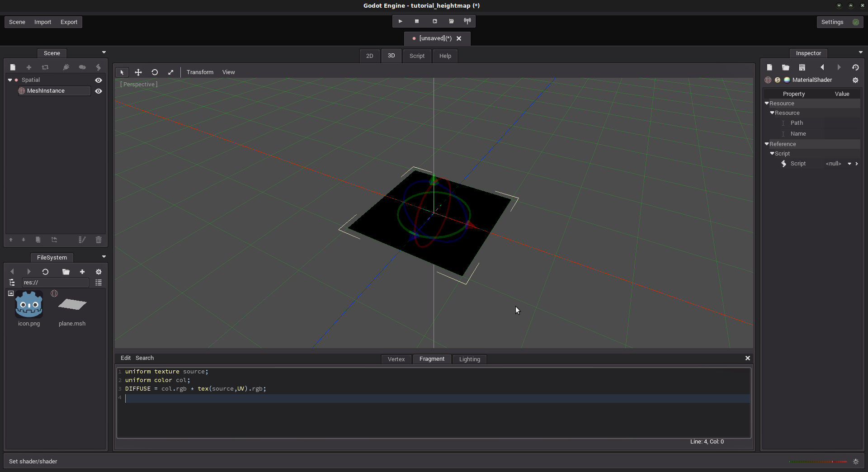
Task: Click the save resource icon in Inspector
Action: pyautogui.click(x=802, y=67)
